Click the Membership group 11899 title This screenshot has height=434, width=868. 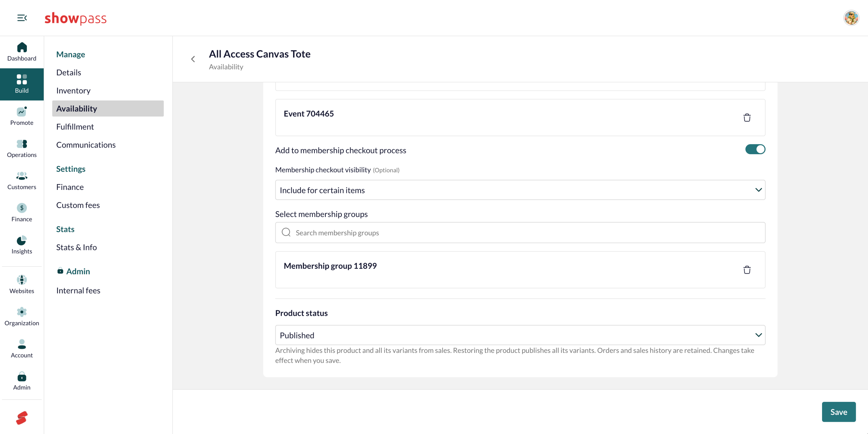[330, 266]
